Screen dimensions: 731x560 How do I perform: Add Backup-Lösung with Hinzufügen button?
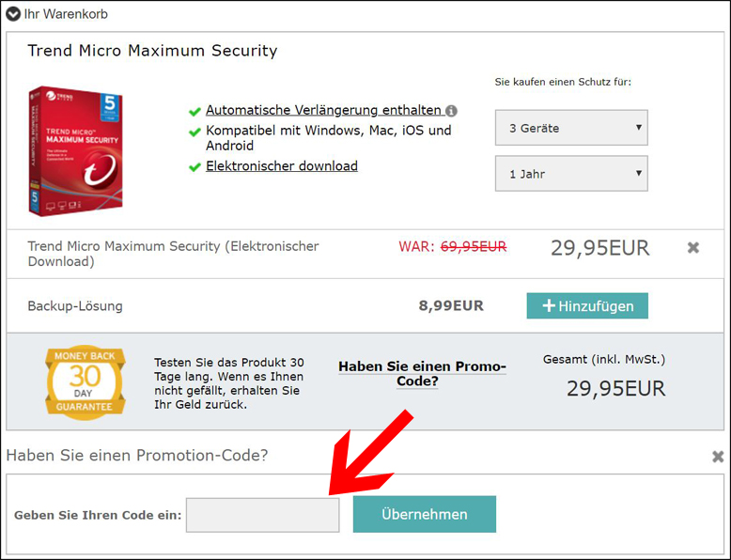click(587, 306)
